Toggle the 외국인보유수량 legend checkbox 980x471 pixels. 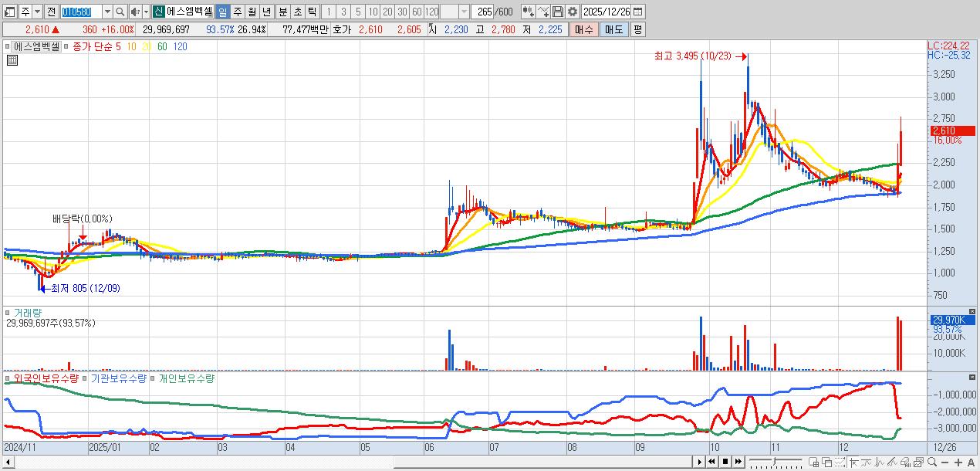pyautogui.click(x=7, y=378)
